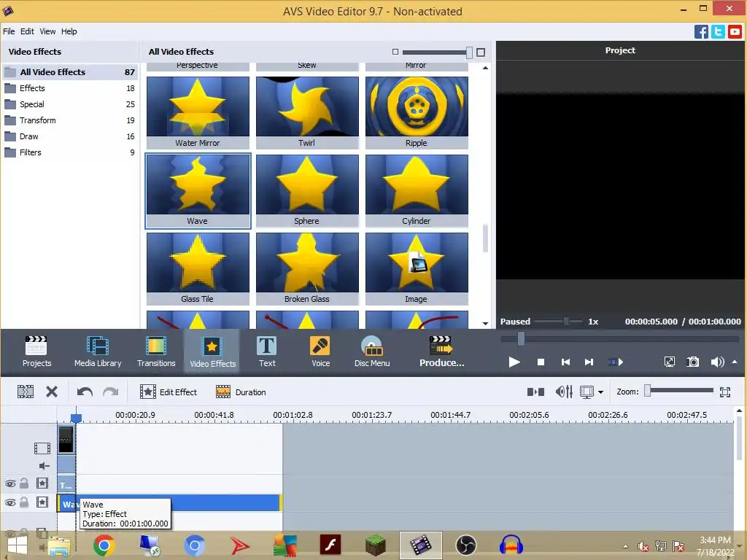This screenshot has width=747, height=560.
Task: Stop the preview playback
Action: [x=541, y=362]
